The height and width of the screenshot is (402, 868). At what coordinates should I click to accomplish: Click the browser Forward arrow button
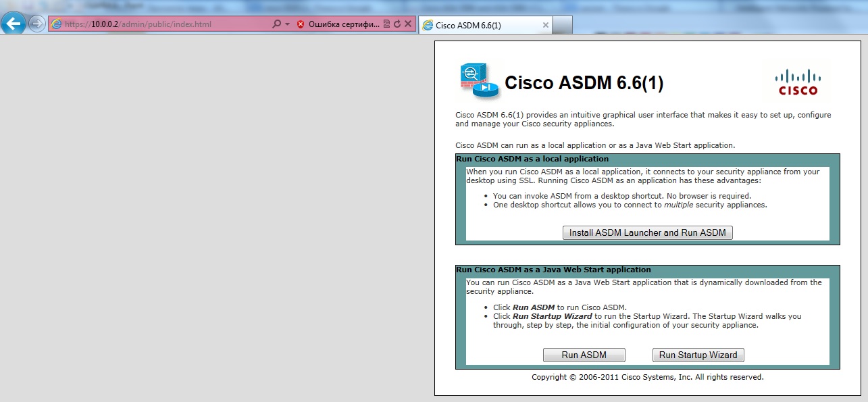pyautogui.click(x=36, y=24)
